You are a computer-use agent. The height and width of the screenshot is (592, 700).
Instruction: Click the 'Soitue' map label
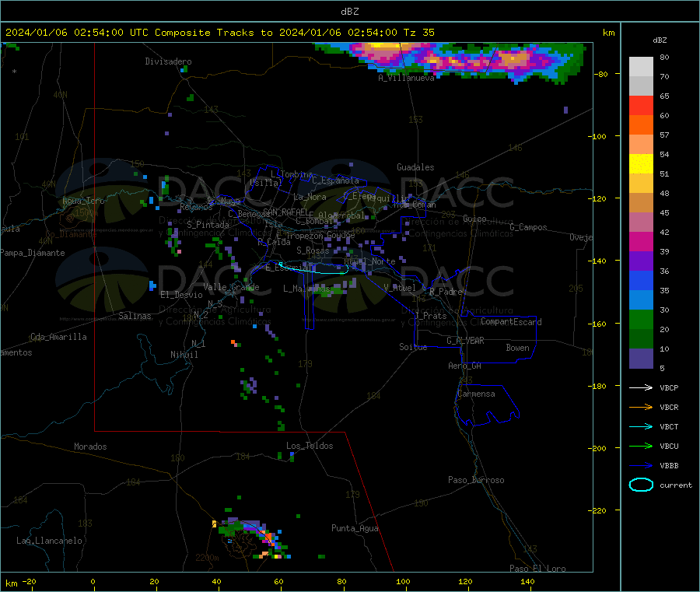pyautogui.click(x=413, y=347)
